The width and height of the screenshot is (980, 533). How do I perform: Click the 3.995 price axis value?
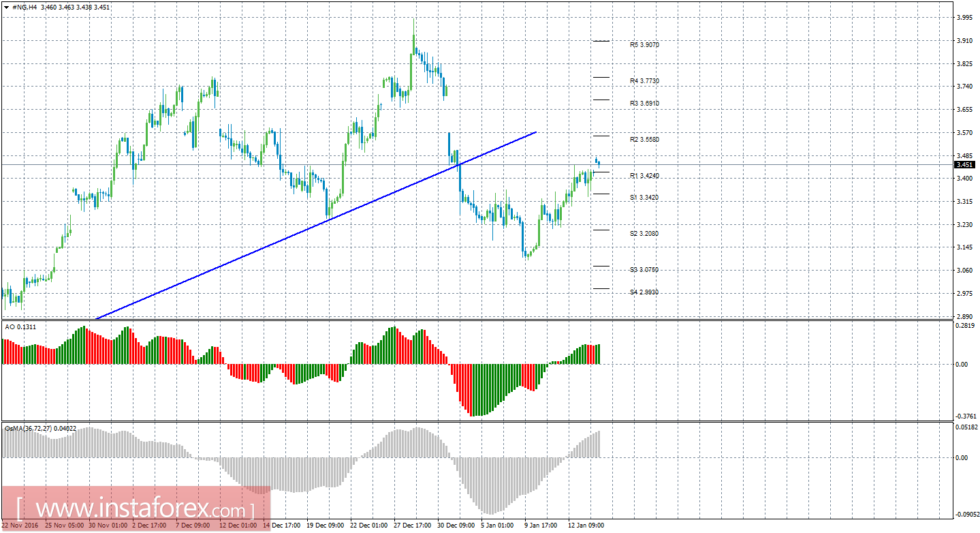[964, 18]
